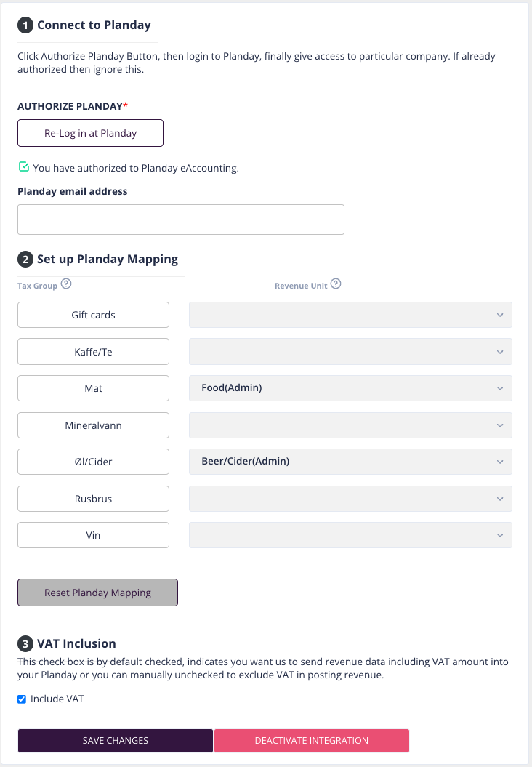Click SAVE CHANGES button

[x=116, y=741]
